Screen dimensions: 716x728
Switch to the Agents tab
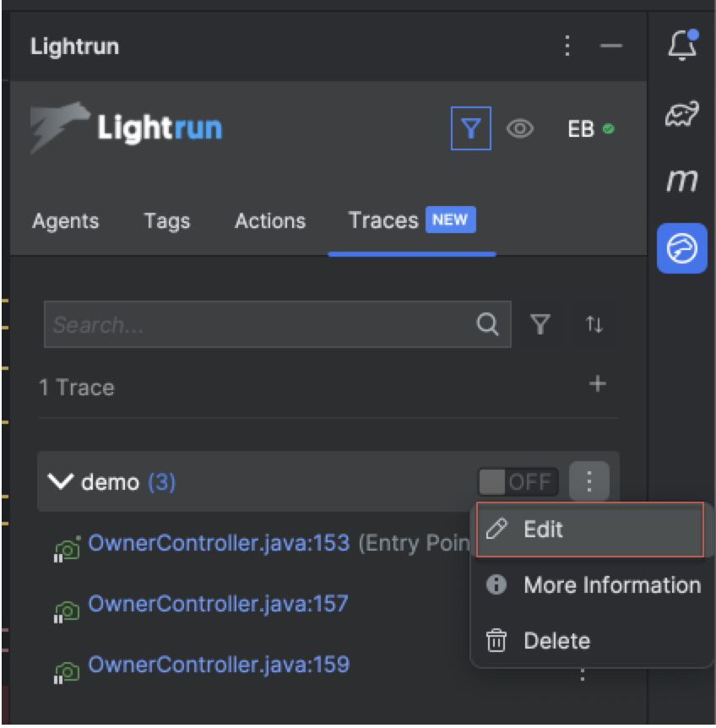pyautogui.click(x=65, y=221)
